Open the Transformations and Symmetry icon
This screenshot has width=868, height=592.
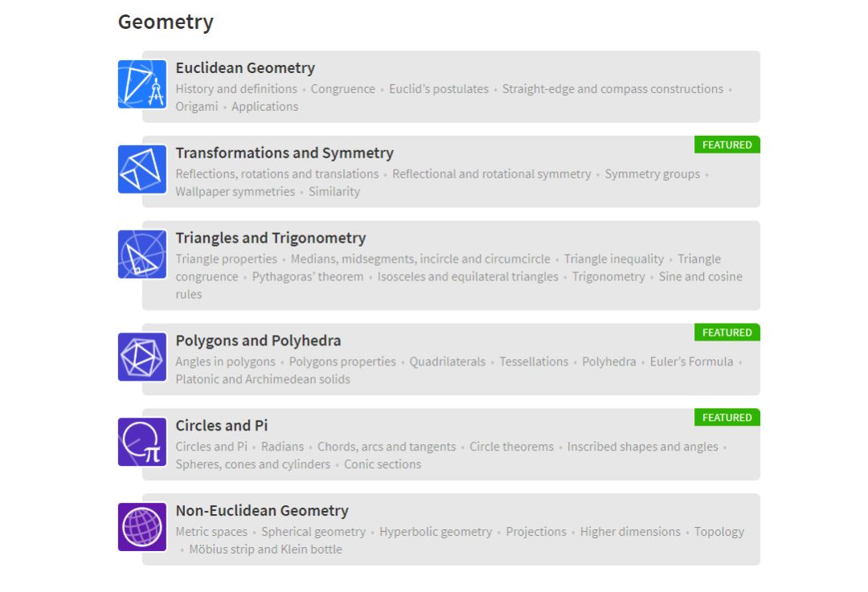coord(142,169)
